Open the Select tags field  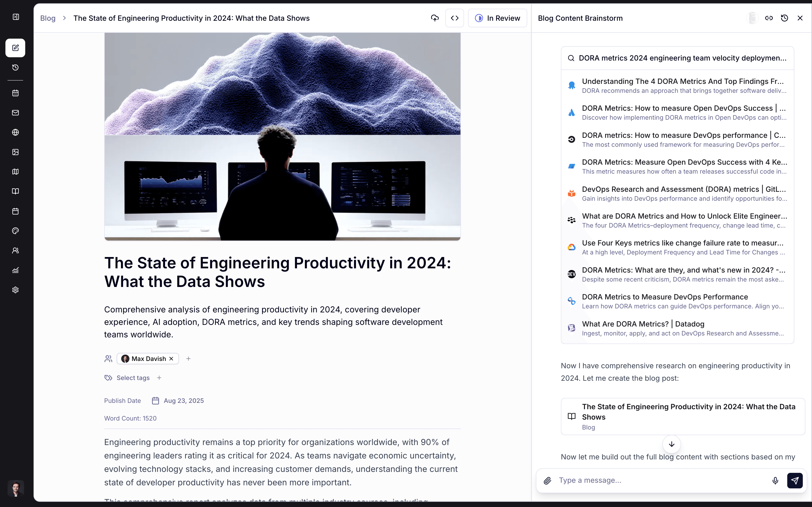[x=133, y=378]
